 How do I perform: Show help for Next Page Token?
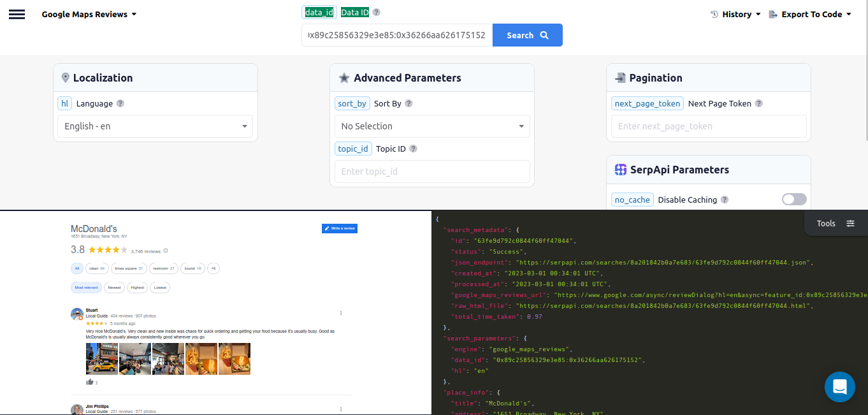[x=758, y=103]
